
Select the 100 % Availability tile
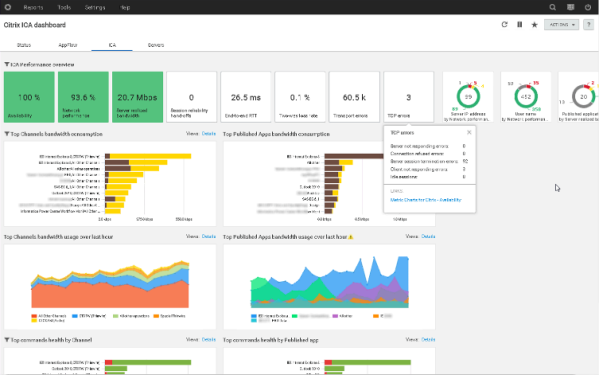click(x=29, y=97)
